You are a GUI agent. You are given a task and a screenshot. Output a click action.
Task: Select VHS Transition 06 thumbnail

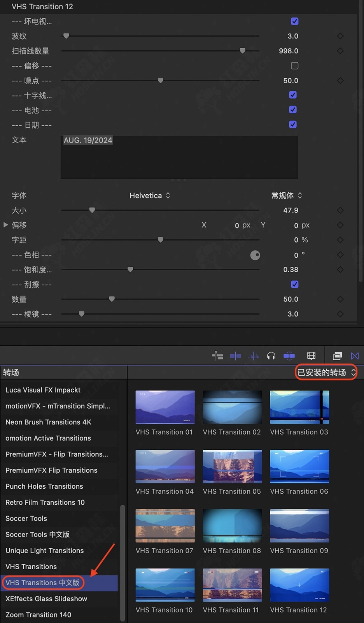tap(299, 466)
